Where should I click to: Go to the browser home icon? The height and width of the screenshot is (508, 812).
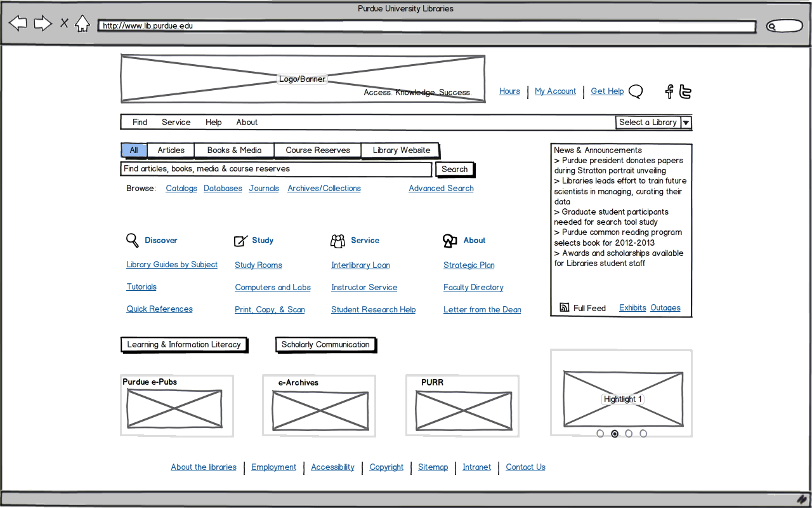(x=82, y=23)
